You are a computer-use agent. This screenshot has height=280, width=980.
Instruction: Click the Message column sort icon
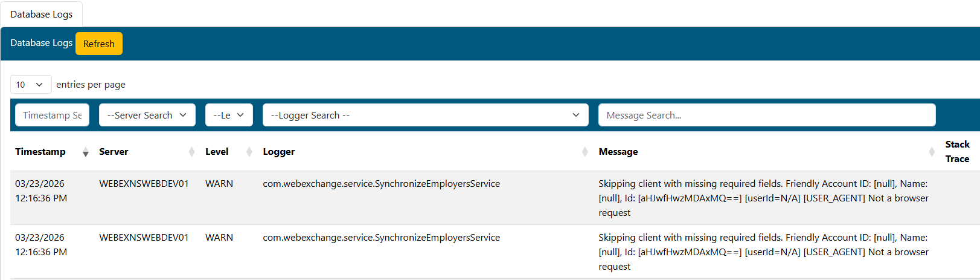tap(932, 152)
